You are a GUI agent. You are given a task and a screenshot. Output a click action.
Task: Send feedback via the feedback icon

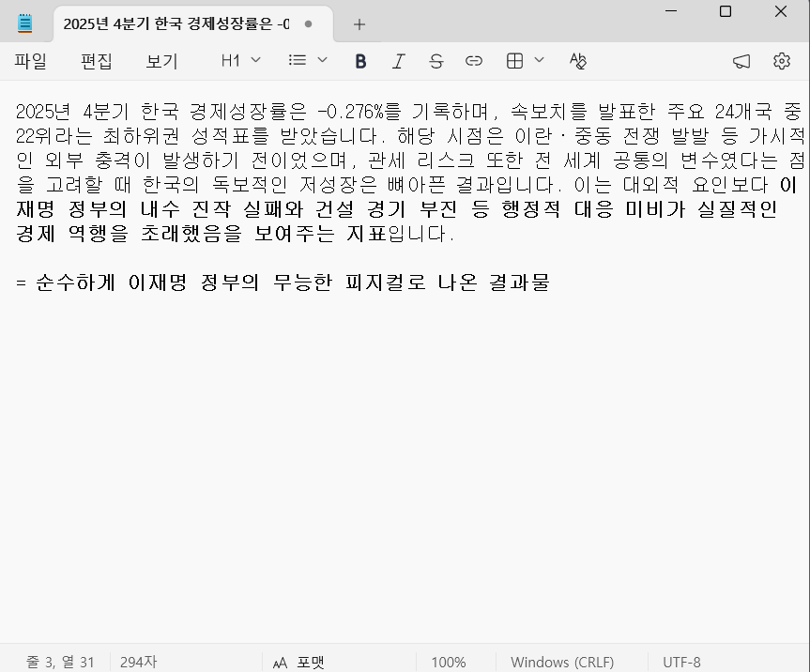(741, 60)
